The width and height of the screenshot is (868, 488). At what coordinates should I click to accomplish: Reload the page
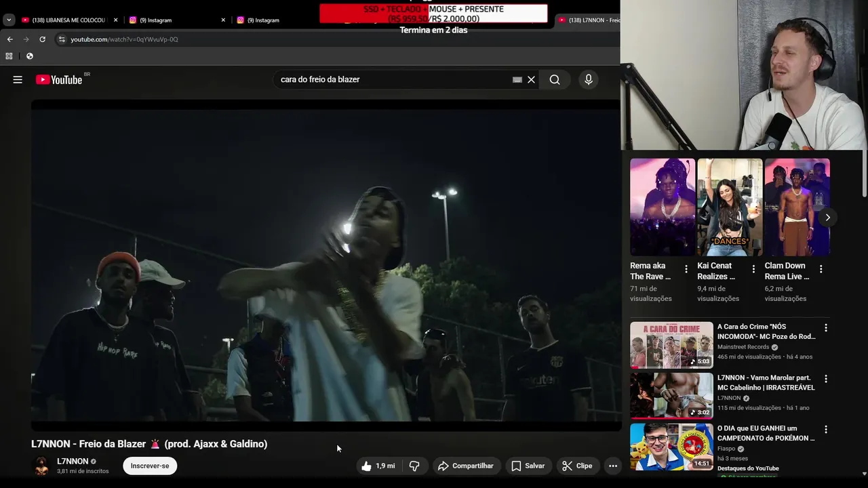coord(42,39)
